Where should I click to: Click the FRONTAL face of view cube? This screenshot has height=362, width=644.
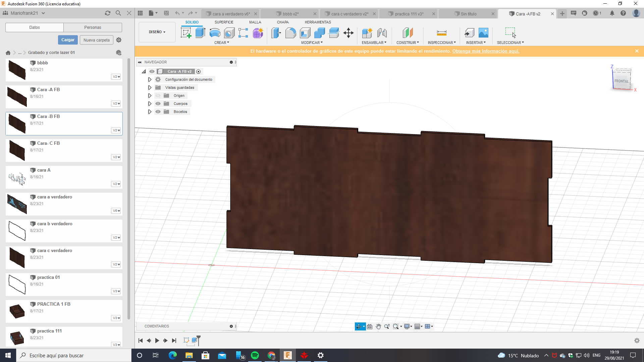pos(621,81)
